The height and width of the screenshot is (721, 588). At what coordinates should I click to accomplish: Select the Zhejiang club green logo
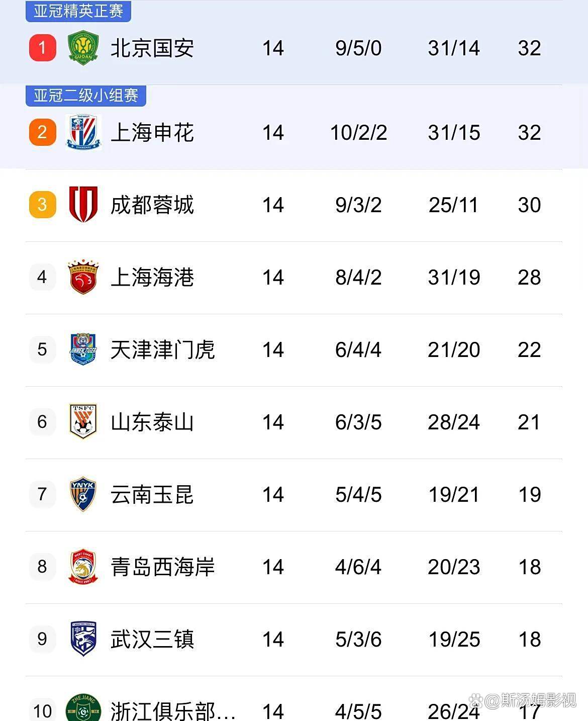(83, 707)
